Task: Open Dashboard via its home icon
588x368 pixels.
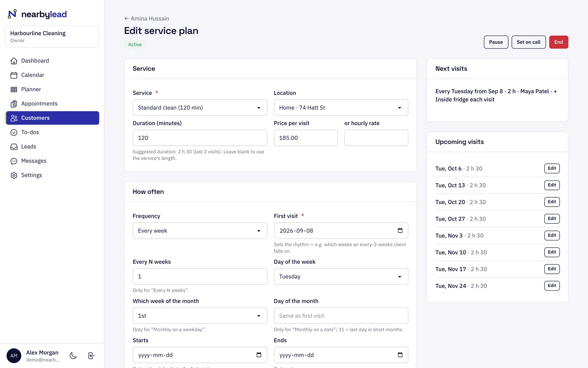Action: 14,61
